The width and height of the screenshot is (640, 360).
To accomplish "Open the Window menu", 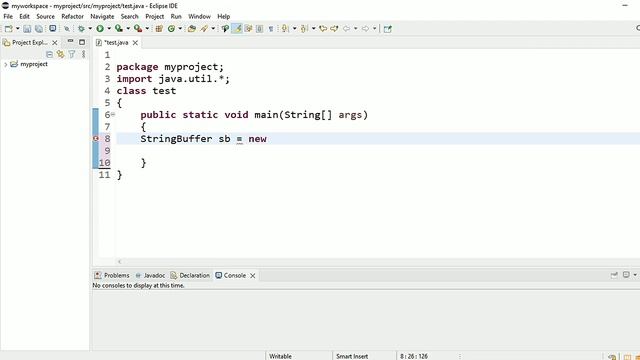I will coord(199,16).
